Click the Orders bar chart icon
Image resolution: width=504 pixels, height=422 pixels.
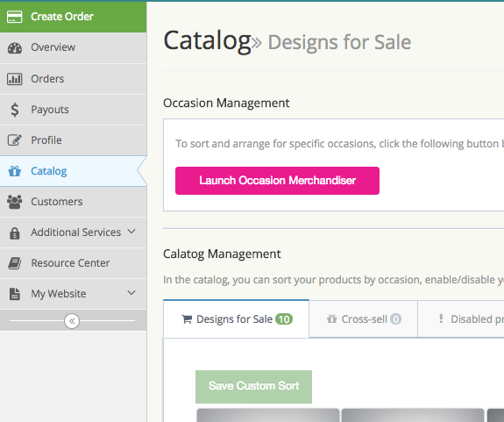[15, 79]
